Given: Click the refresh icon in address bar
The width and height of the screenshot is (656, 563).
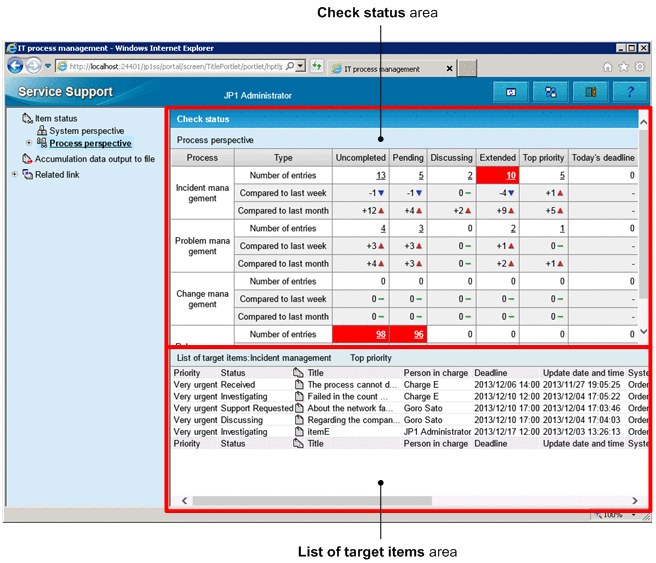Looking at the screenshot, I should 317,66.
